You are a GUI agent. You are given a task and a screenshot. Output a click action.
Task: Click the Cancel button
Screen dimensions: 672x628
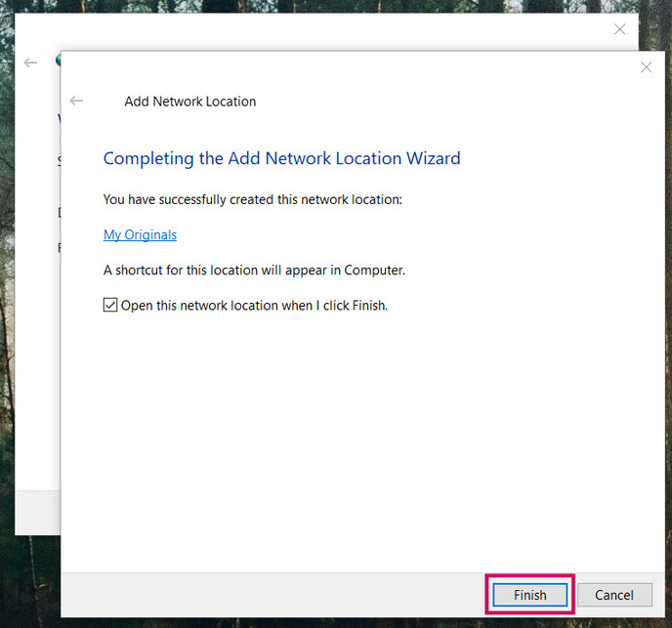(x=614, y=595)
